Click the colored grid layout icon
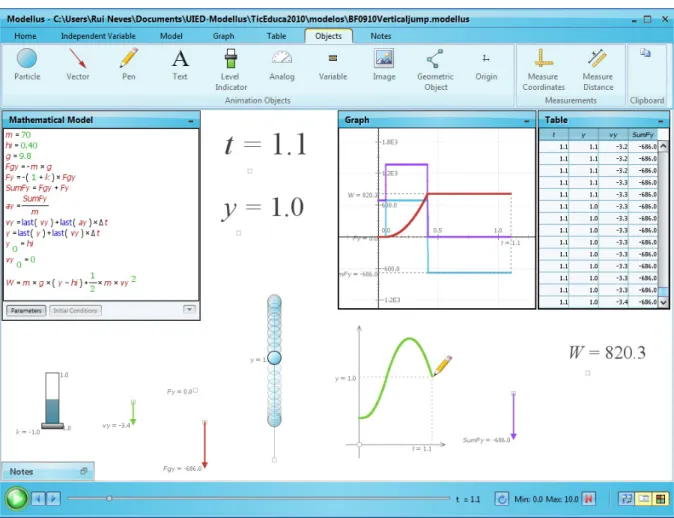 (661, 499)
